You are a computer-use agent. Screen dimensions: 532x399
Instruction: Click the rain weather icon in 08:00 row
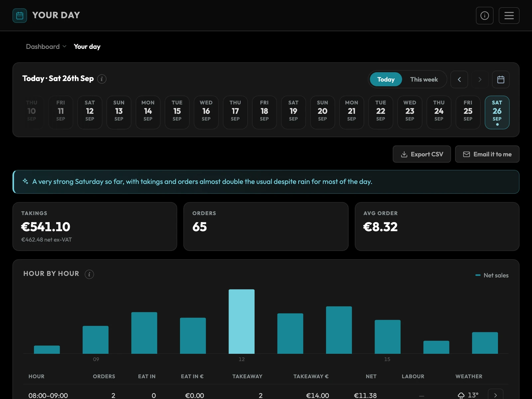pyautogui.click(x=461, y=395)
